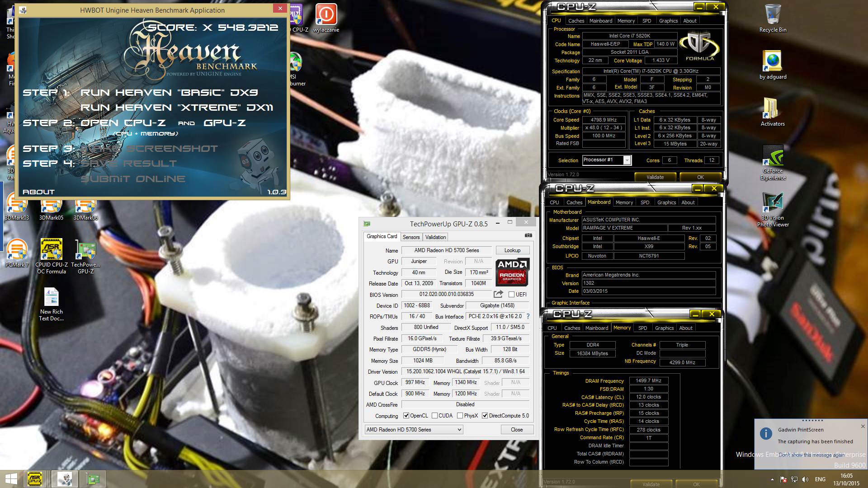Click the Lookup button in GPU-Z
Screen dimensions: 868x488
512,250
